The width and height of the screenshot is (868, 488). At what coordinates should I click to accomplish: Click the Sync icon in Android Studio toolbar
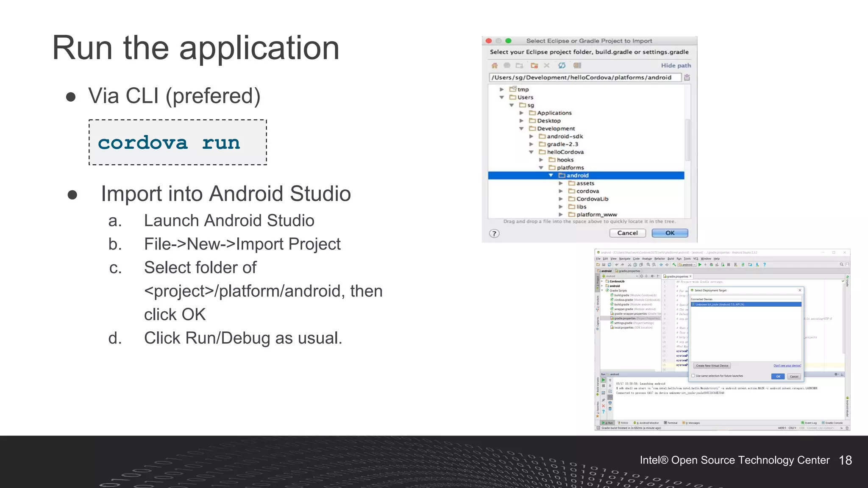point(609,265)
